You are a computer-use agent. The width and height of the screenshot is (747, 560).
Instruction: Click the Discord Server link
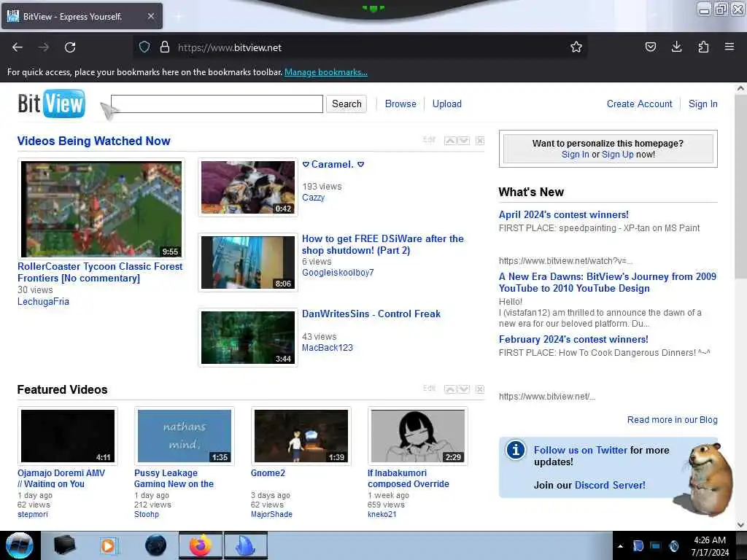610,485
